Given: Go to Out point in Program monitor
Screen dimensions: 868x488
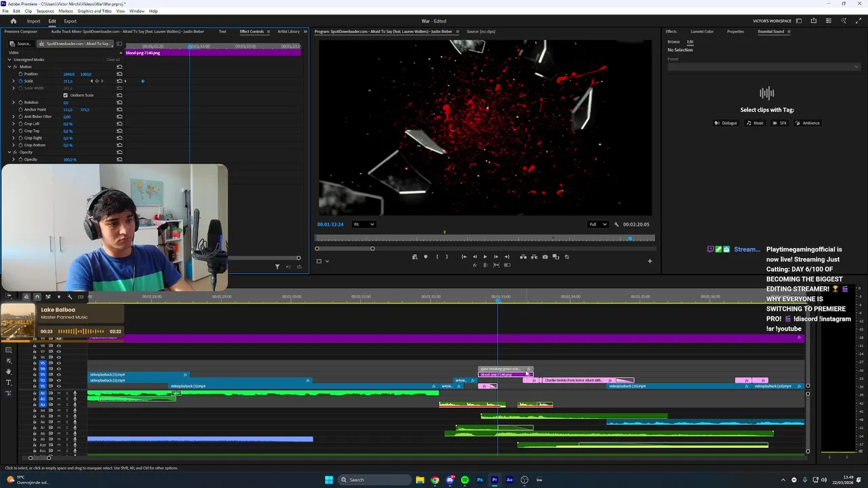Looking at the screenshot, I should (x=507, y=257).
